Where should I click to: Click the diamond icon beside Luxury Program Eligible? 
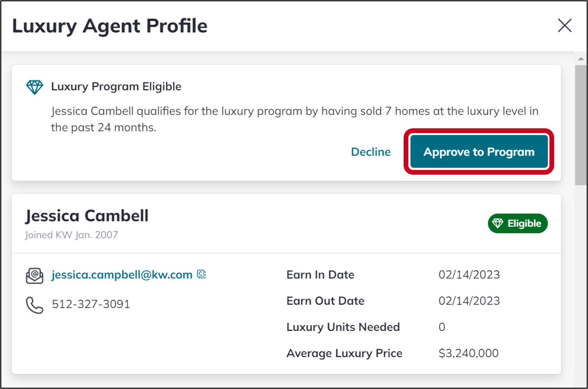[35, 87]
